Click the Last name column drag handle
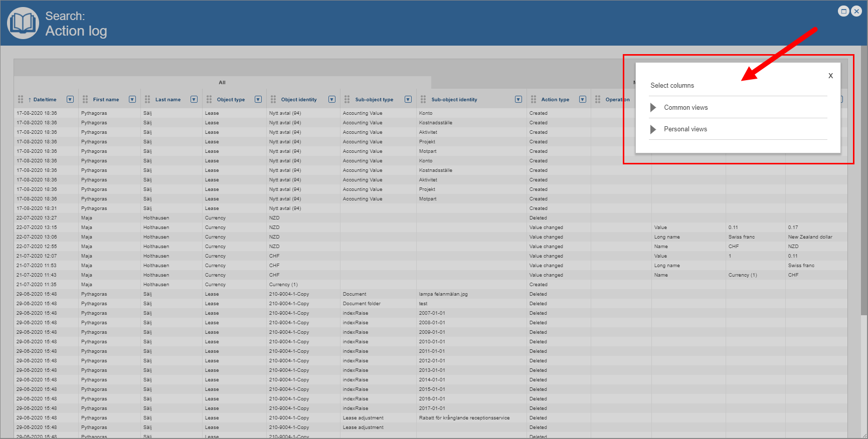The height and width of the screenshot is (439, 868). tap(147, 99)
